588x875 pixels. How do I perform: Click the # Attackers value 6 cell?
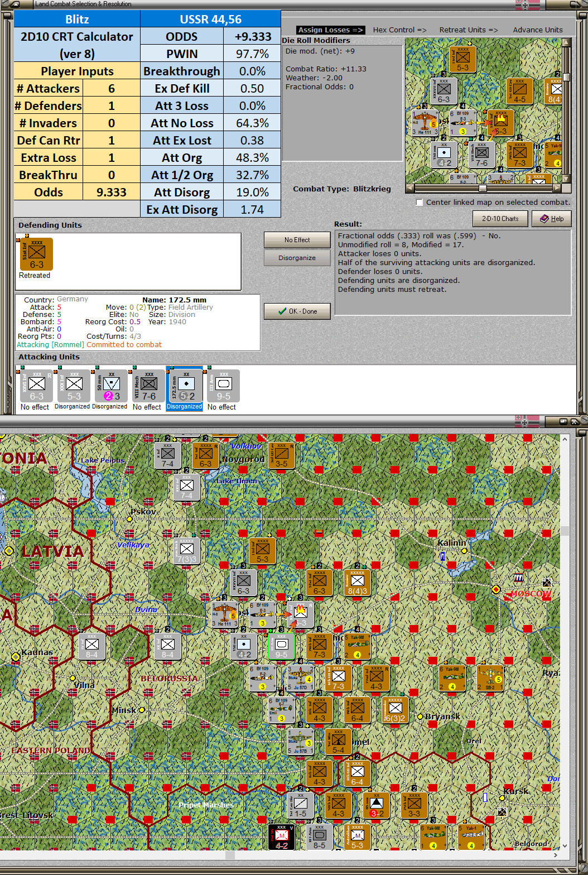click(x=111, y=88)
